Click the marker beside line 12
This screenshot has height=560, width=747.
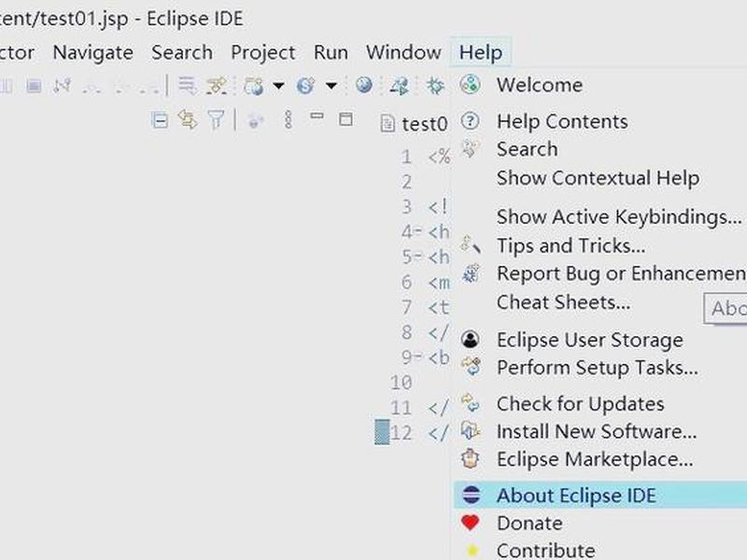(382, 432)
